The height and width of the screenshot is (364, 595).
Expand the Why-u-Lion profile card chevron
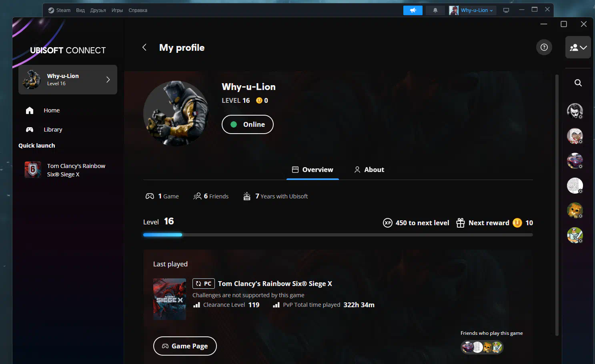(108, 80)
